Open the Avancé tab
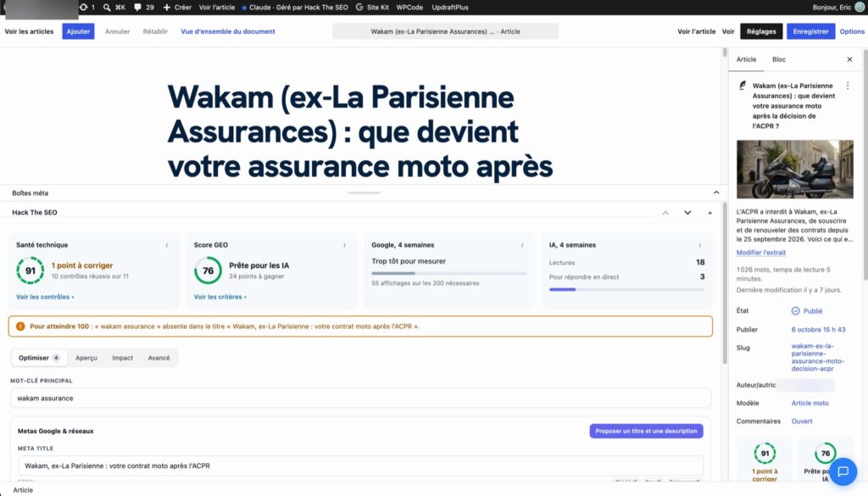The image size is (868, 496). (159, 358)
